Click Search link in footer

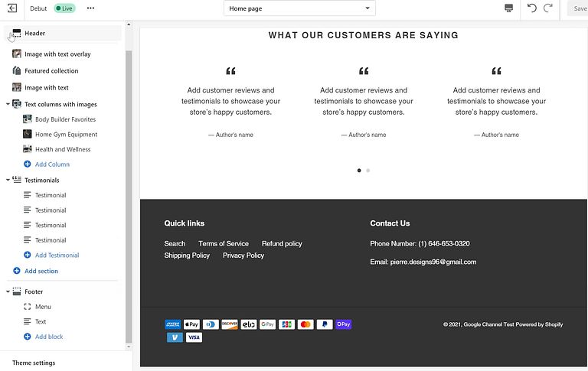175,243
